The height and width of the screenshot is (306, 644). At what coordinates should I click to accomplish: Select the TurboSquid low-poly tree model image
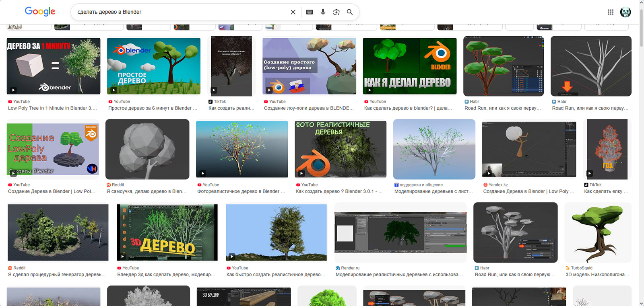click(x=598, y=232)
